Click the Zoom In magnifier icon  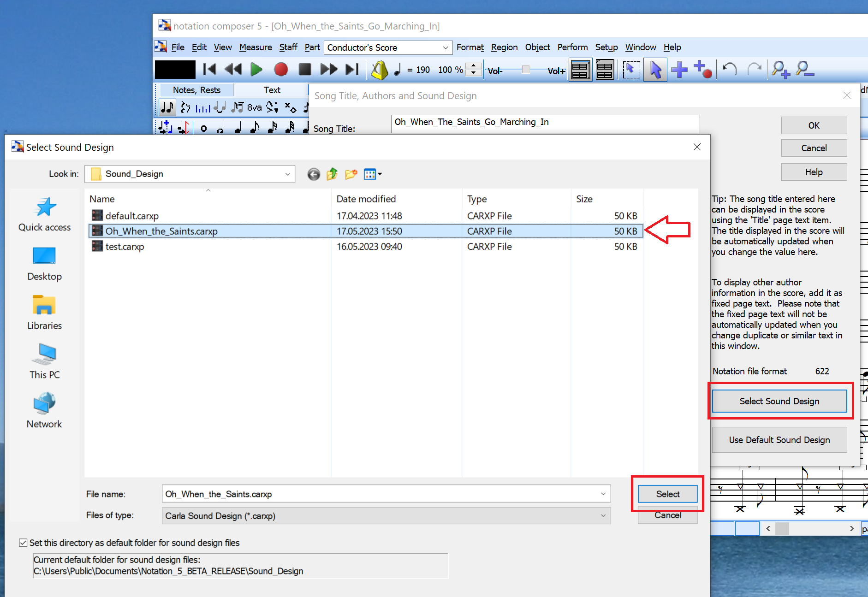click(x=780, y=70)
